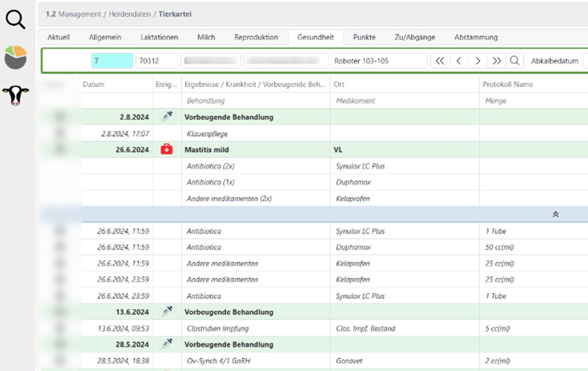Click syringe icon on 2.8.2024 row

pos(167,117)
